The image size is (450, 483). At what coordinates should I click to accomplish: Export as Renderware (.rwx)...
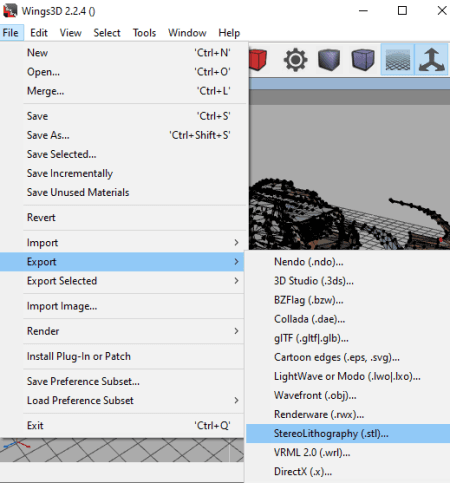(348, 414)
